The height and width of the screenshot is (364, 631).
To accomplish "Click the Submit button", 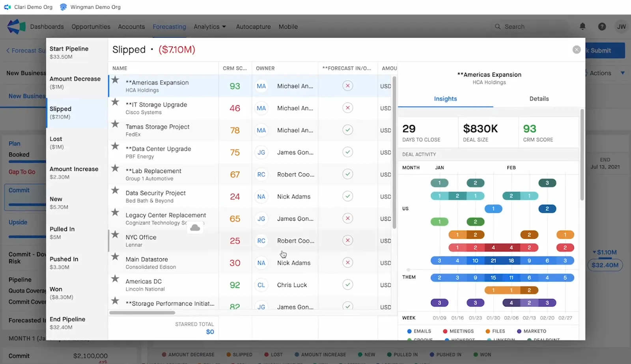I will pyautogui.click(x=605, y=50).
